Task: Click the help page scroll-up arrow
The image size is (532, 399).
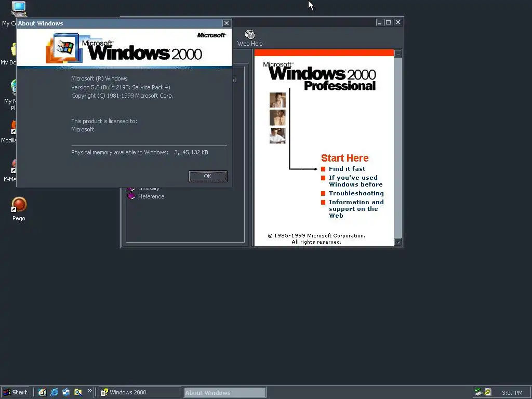Action: [x=398, y=54]
